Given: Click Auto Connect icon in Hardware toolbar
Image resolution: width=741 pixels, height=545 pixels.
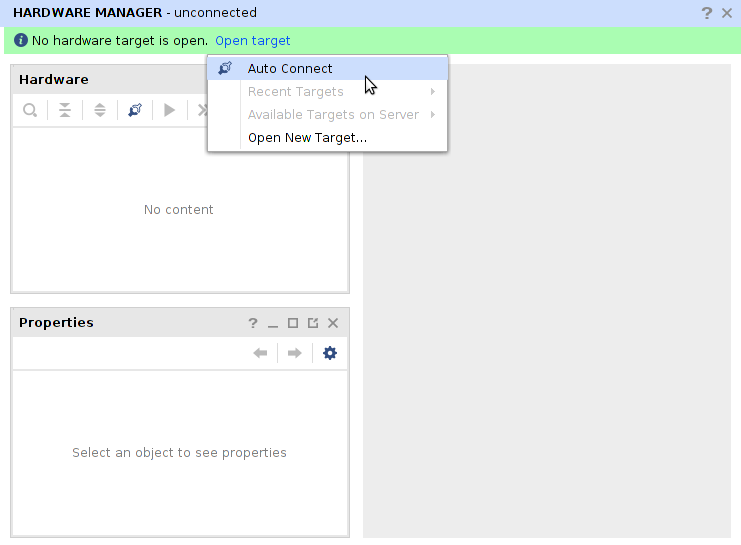Looking at the screenshot, I should (135, 110).
